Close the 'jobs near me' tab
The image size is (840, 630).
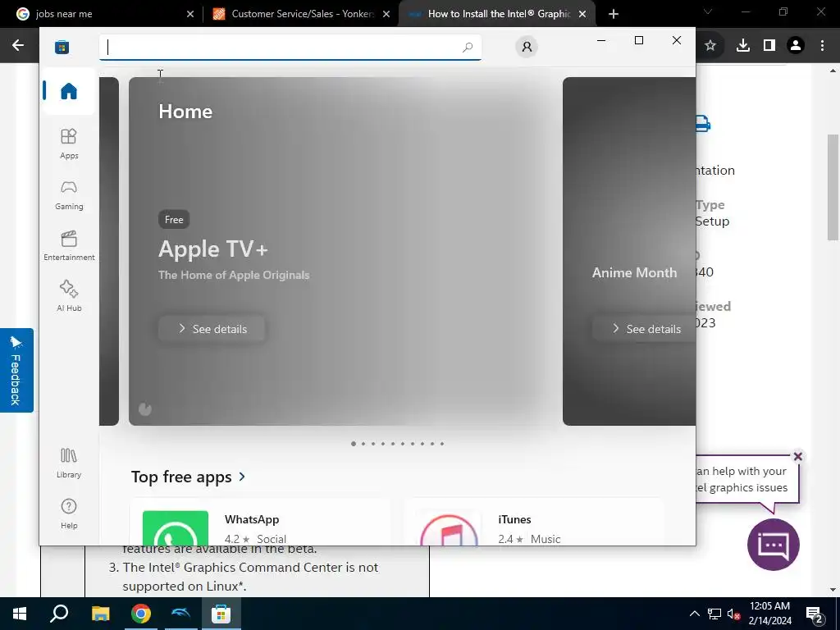point(190,14)
